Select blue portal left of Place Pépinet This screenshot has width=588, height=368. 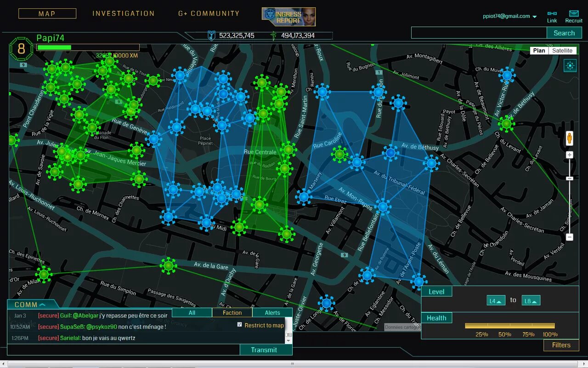click(176, 127)
